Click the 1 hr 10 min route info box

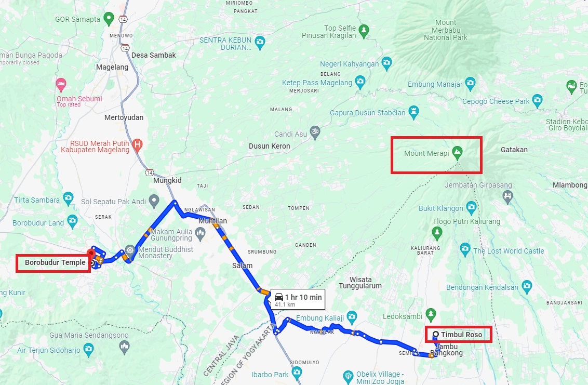pos(298,299)
